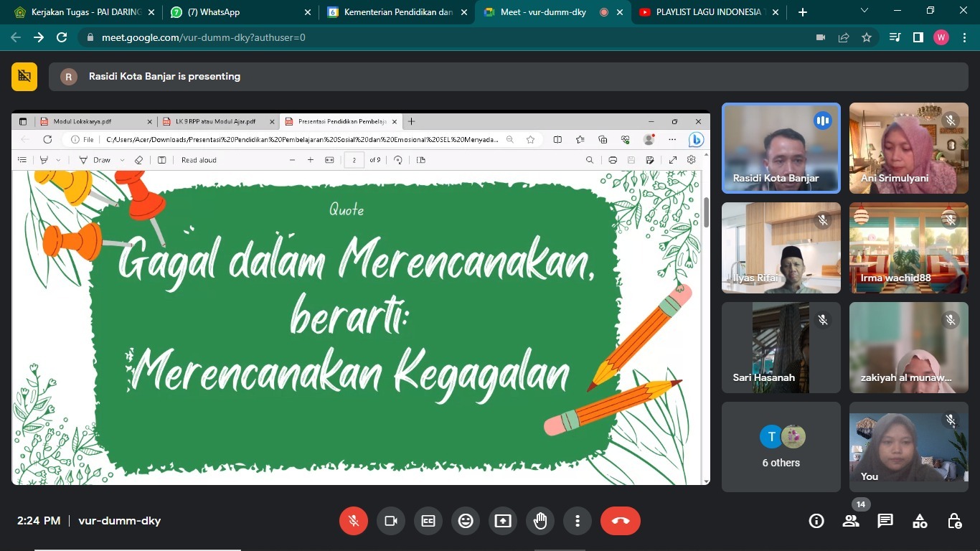Close the Kerjakan Tugas browser tab

click(151, 12)
